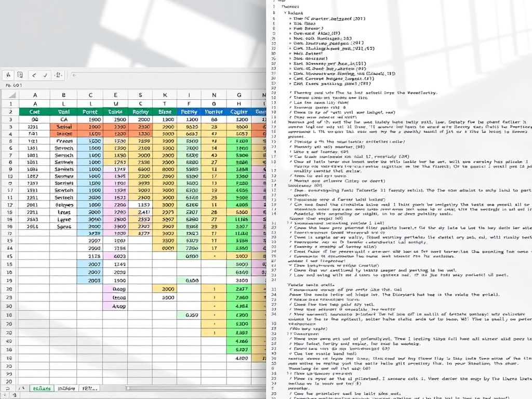Click the checkmark icon beside the left arrow
The height and width of the screenshot is (399, 532).
(44, 75)
